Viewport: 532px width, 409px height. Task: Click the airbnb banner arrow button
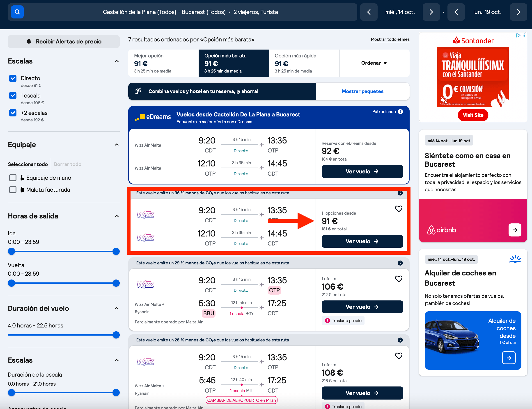click(x=515, y=230)
